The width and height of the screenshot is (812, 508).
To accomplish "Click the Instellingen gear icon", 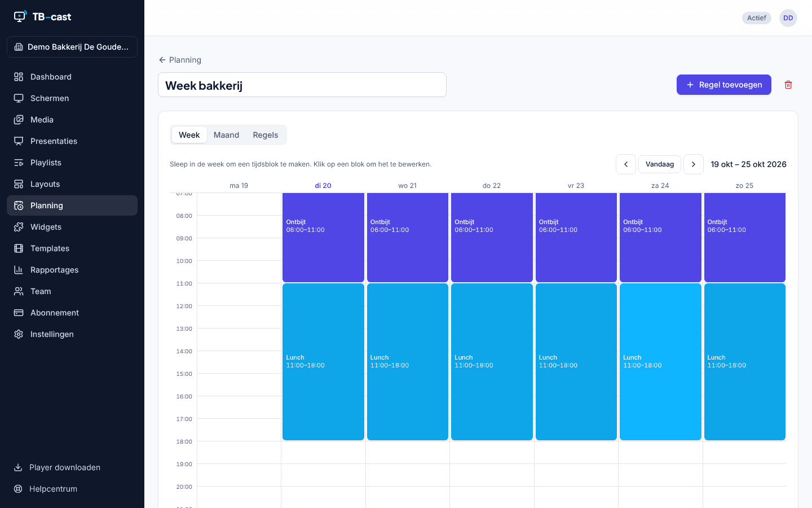I will coord(19,334).
